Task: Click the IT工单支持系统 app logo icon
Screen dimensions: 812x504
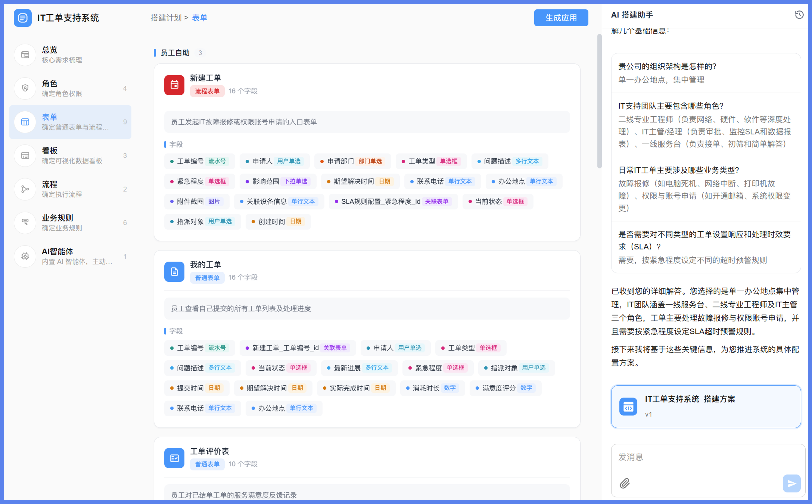Action: point(23,18)
